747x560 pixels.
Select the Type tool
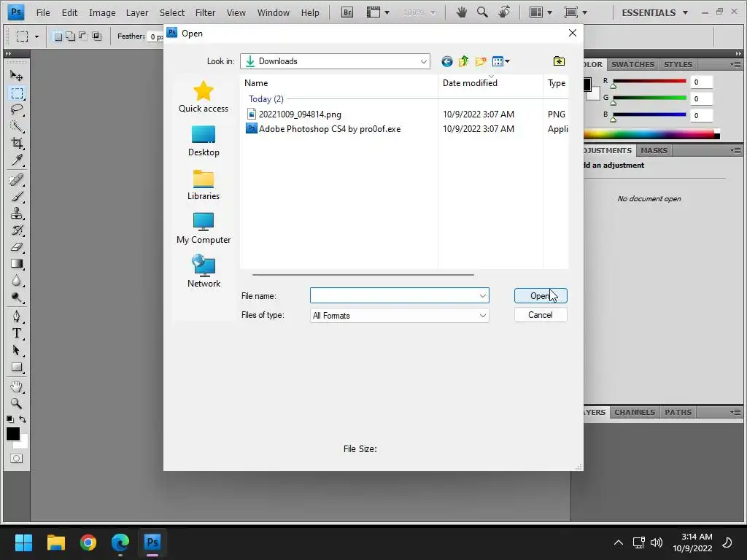[17, 333]
